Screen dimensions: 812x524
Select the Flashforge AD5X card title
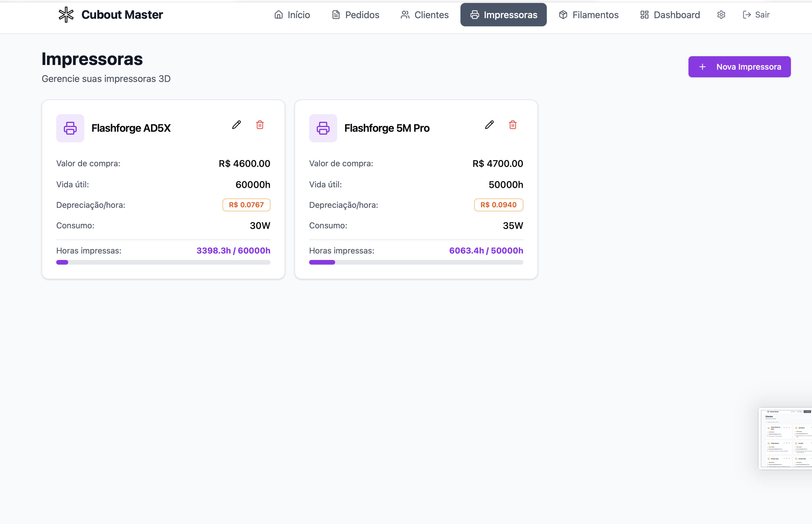[x=131, y=128]
